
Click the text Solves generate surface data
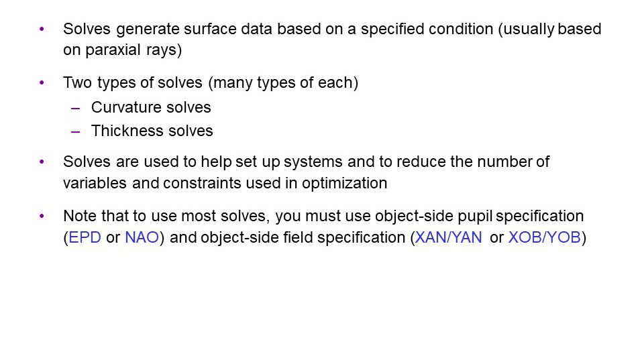point(170,29)
